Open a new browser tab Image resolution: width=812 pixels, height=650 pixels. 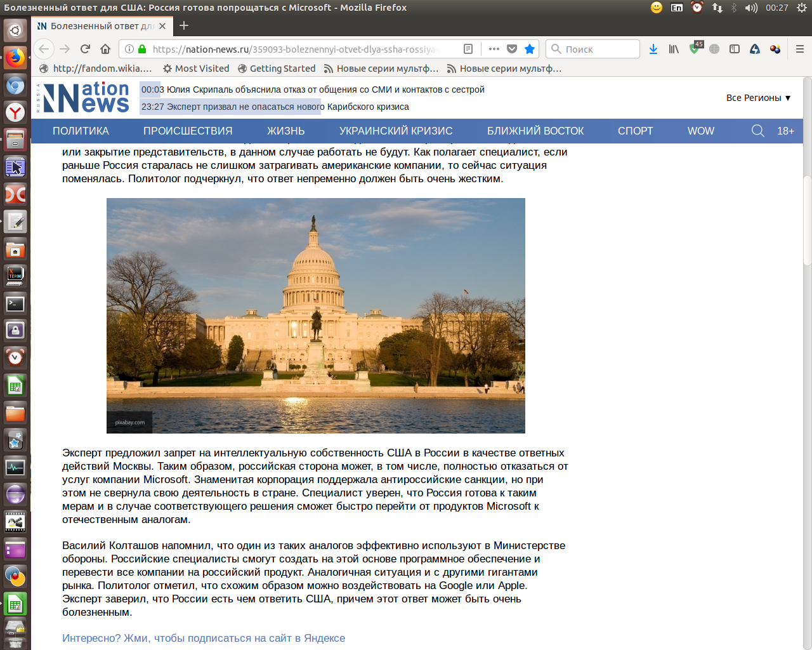tap(184, 25)
